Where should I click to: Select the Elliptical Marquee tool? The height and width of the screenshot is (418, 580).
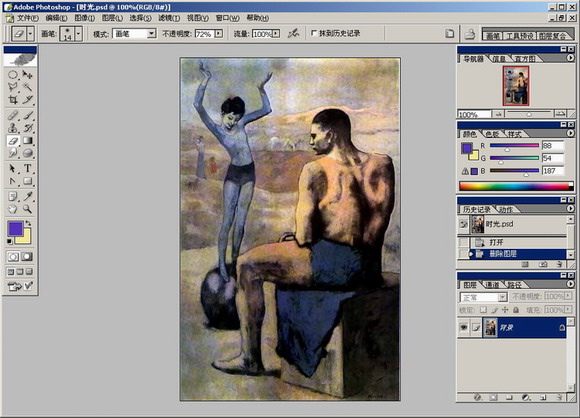pyautogui.click(x=13, y=75)
